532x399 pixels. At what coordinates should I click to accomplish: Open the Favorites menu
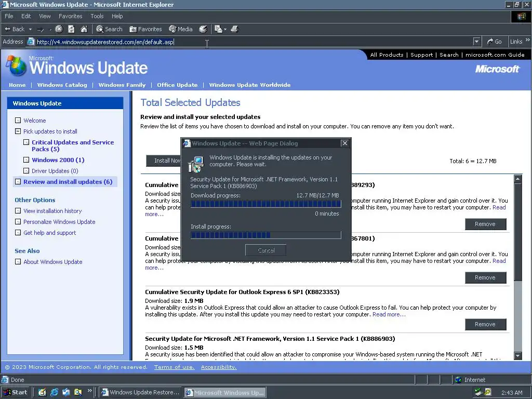coord(70,16)
